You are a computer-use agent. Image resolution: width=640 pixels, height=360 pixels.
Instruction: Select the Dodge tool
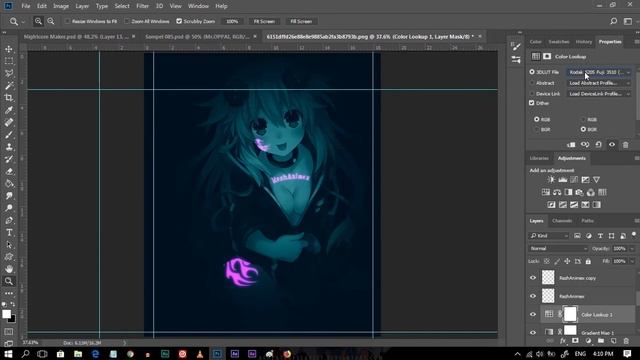click(9, 208)
